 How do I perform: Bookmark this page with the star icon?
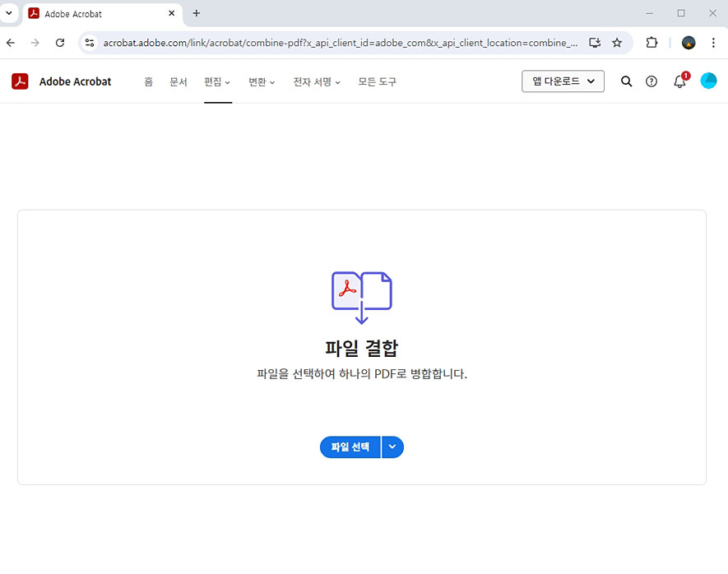[x=617, y=43]
